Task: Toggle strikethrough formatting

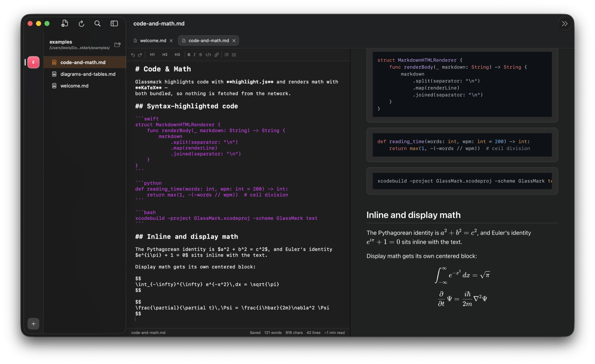Action: pyautogui.click(x=200, y=55)
